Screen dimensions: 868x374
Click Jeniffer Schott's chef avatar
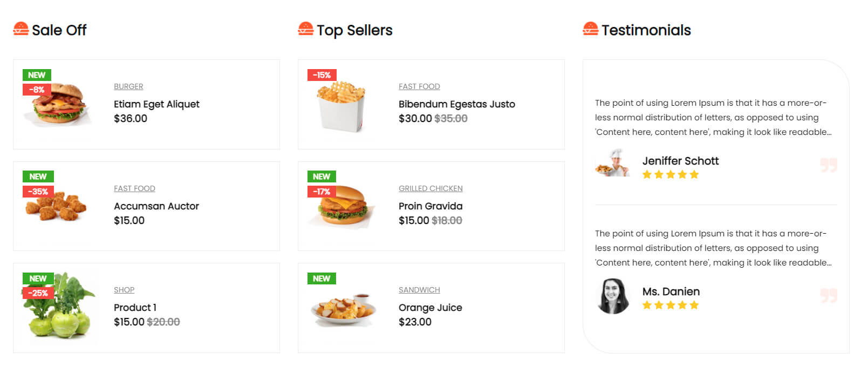coord(613,163)
